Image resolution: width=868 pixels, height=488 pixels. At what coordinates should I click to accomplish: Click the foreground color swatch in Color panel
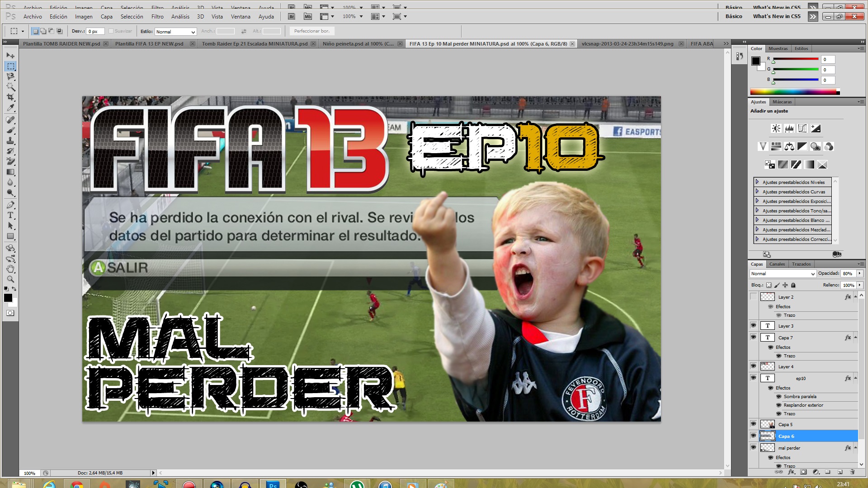tap(755, 61)
